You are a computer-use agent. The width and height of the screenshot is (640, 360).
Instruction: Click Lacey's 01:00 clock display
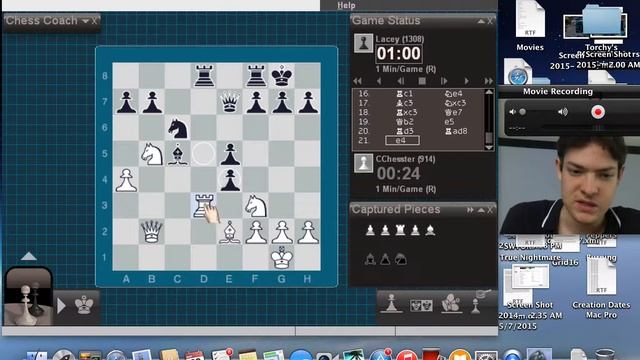399,54
